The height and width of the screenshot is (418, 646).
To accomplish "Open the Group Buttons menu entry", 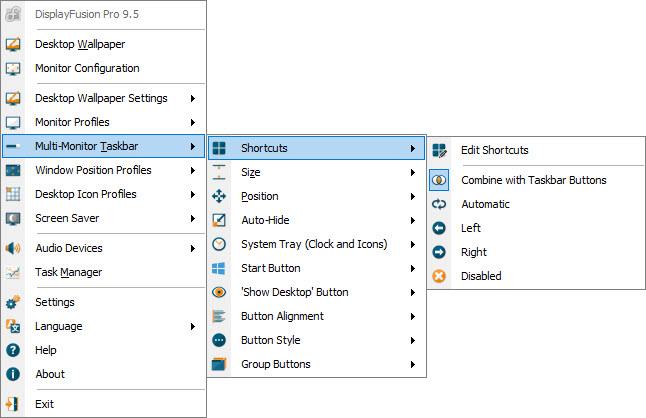I will coord(317,364).
